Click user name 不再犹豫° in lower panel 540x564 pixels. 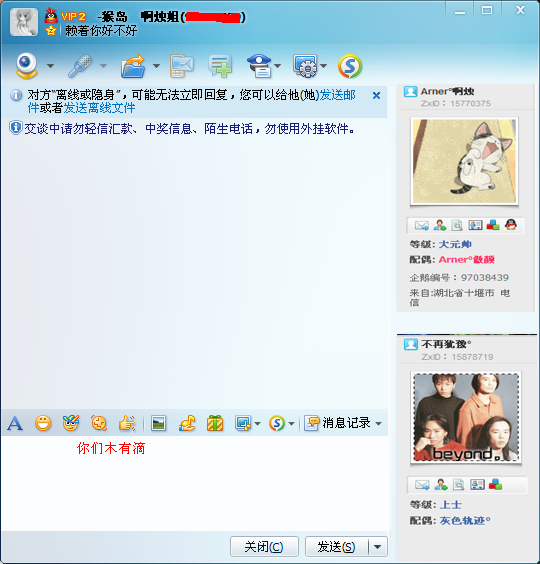pos(446,344)
